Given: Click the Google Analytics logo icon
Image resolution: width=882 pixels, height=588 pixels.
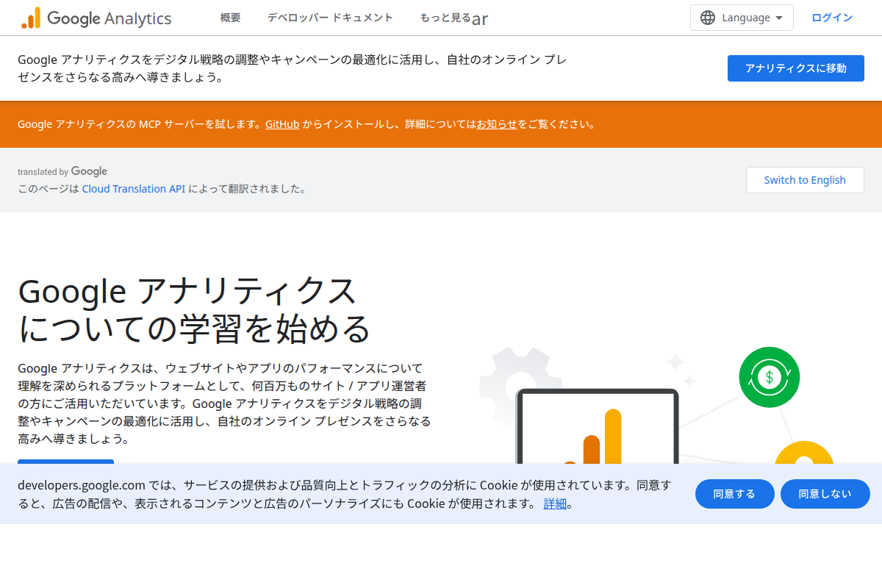Looking at the screenshot, I should [x=31, y=18].
